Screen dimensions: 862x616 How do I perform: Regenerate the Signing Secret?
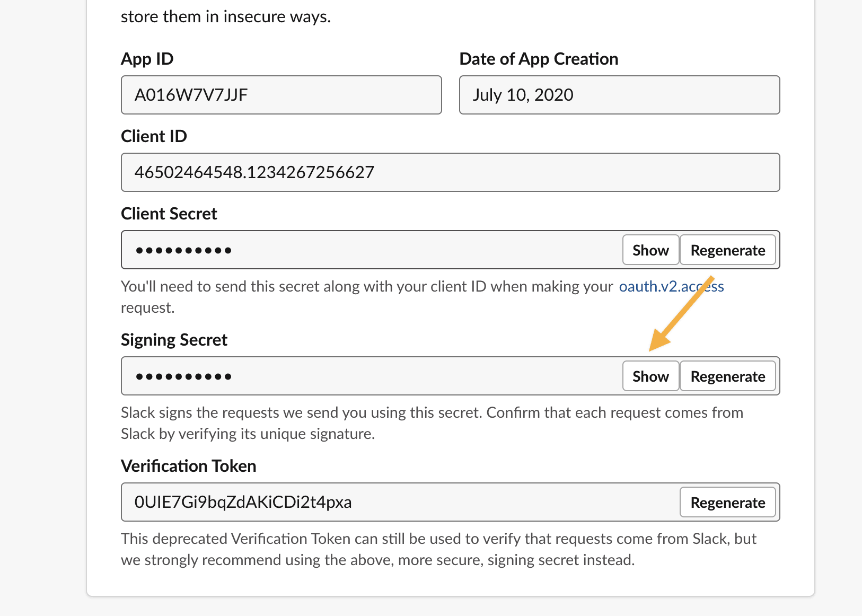pyautogui.click(x=728, y=376)
